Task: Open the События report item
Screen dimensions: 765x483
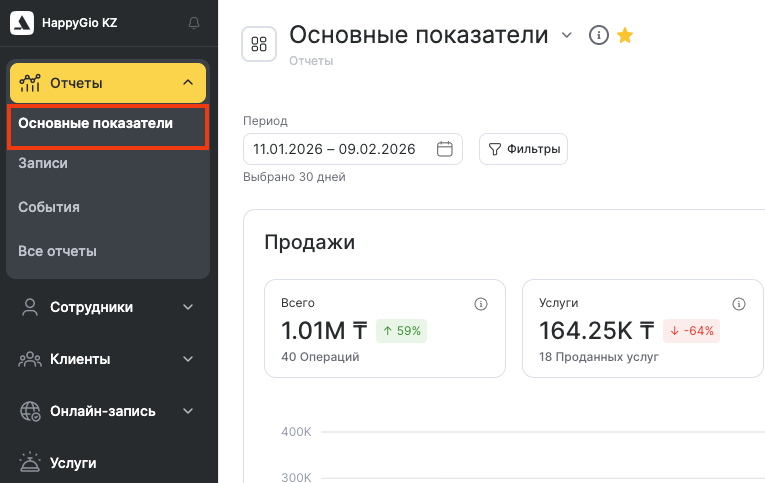Action: pyautogui.click(x=49, y=207)
